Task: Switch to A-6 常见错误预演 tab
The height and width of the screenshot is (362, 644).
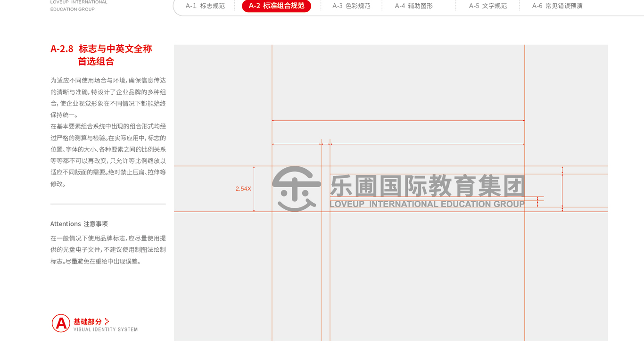Action: [557, 6]
